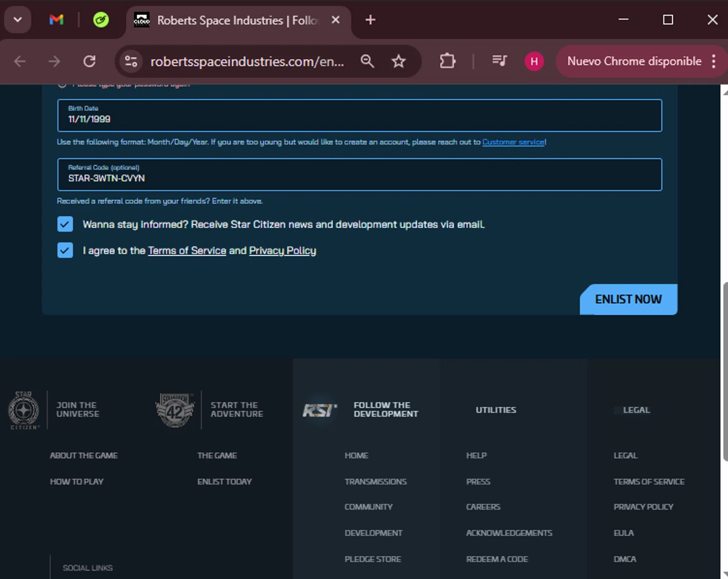Maximize the Chrome window

click(668, 19)
